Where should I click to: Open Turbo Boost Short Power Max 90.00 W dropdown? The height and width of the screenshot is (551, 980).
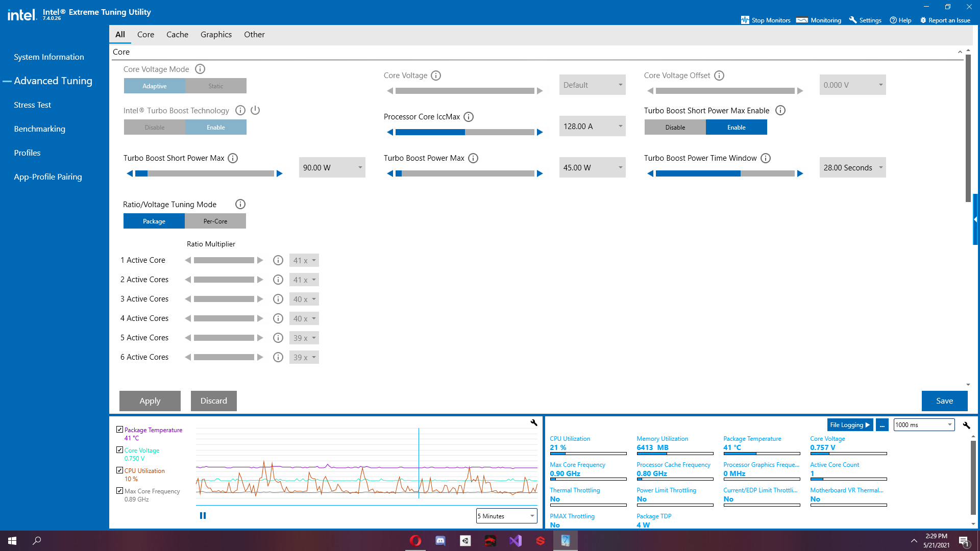click(332, 167)
